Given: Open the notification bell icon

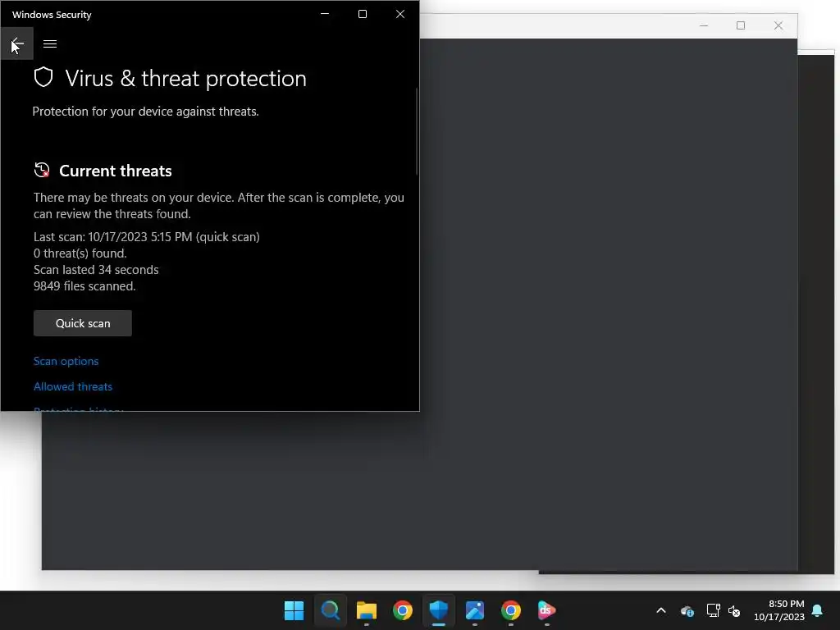Looking at the screenshot, I should pyautogui.click(x=818, y=610).
